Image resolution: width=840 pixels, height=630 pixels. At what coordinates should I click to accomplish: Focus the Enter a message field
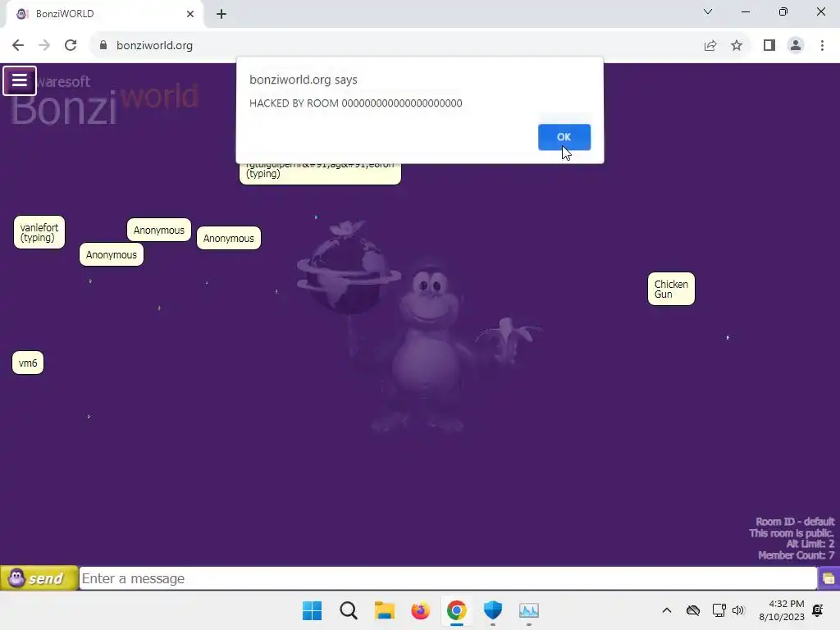(448, 578)
